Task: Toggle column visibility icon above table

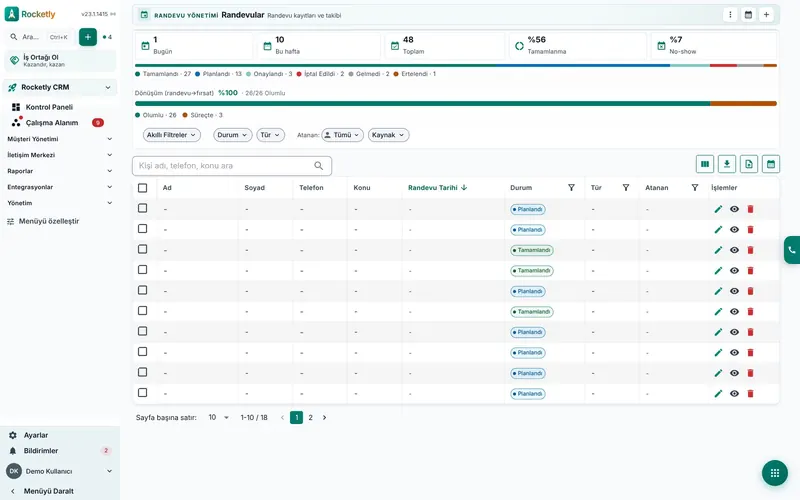Action: coord(705,164)
